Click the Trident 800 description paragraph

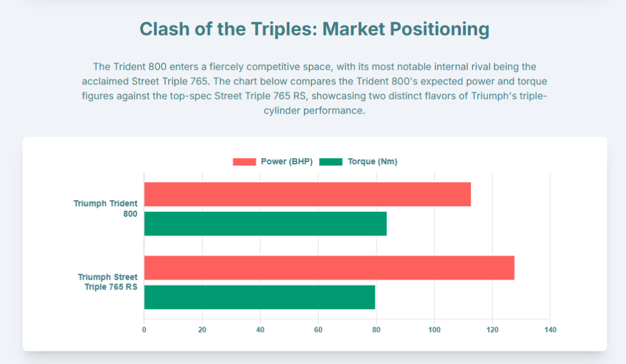pyautogui.click(x=314, y=89)
